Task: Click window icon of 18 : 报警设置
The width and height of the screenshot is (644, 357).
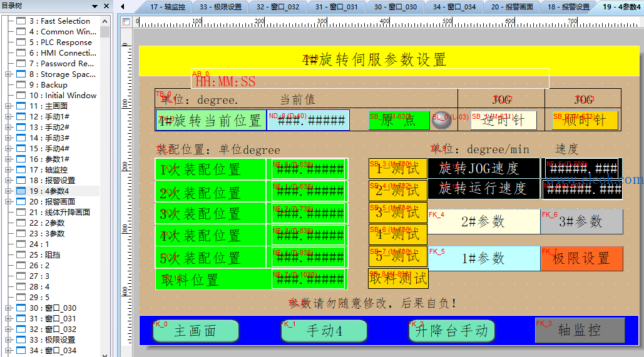Action: point(21,181)
